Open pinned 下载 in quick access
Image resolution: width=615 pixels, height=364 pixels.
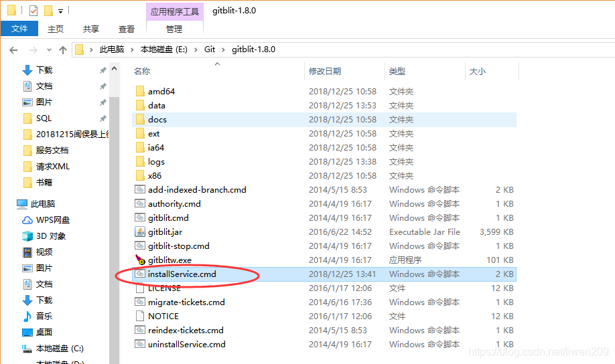tap(44, 70)
